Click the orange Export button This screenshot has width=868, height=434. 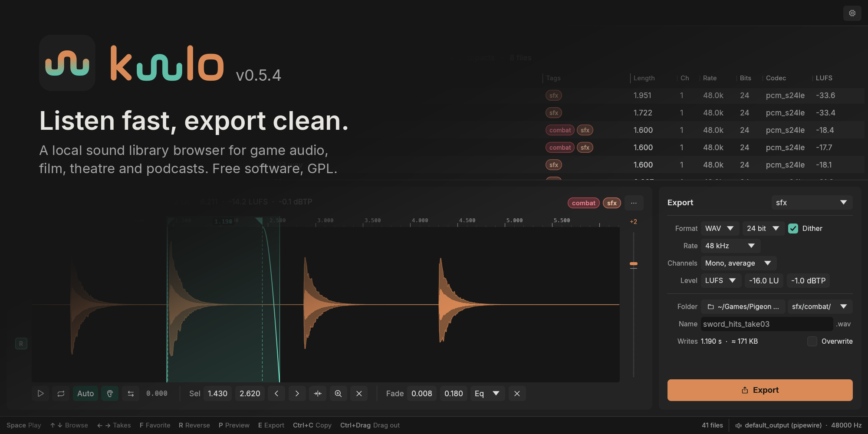760,390
